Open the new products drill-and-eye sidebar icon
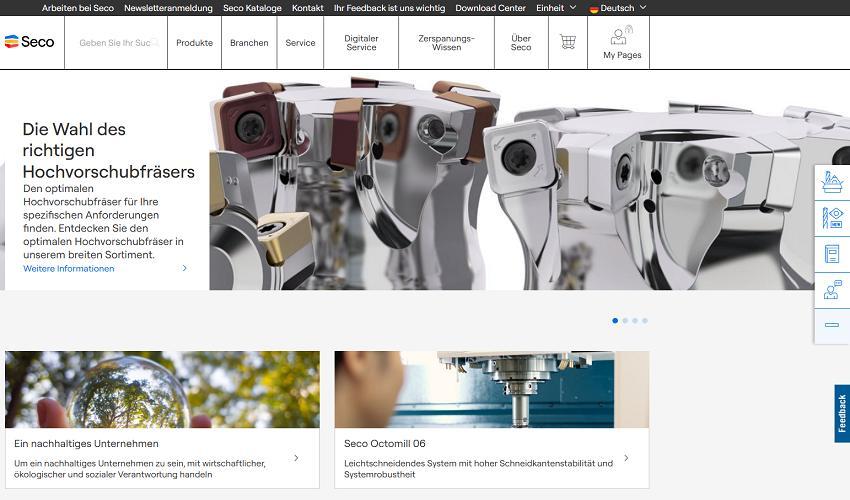Viewport: 850px width, 500px height. [x=832, y=217]
